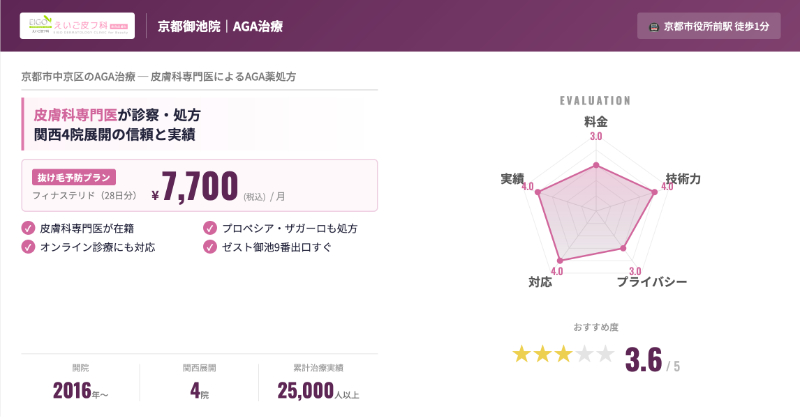Click the third gold rating star
The width and height of the screenshot is (800, 418).
point(564,354)
